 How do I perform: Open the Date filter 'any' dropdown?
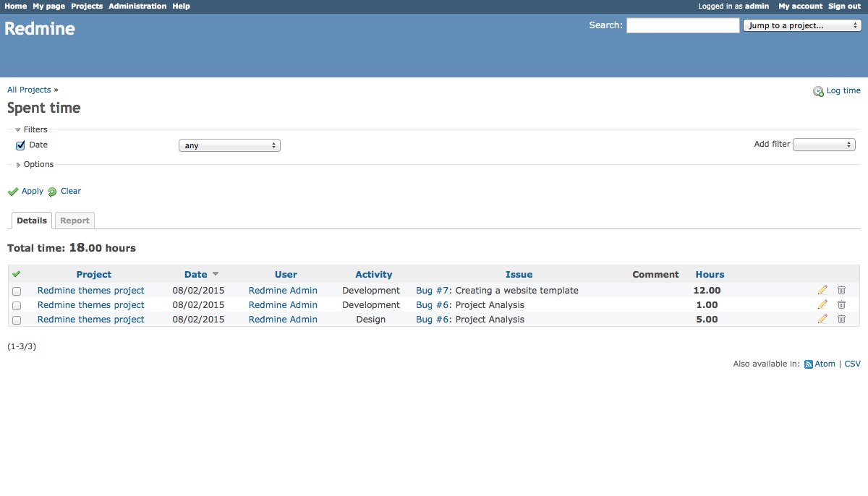click(229, 145)
